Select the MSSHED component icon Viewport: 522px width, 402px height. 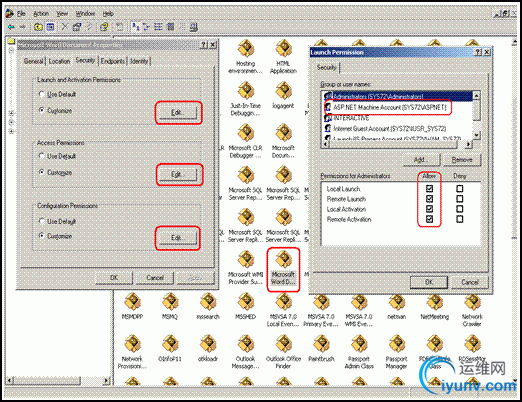246,302
